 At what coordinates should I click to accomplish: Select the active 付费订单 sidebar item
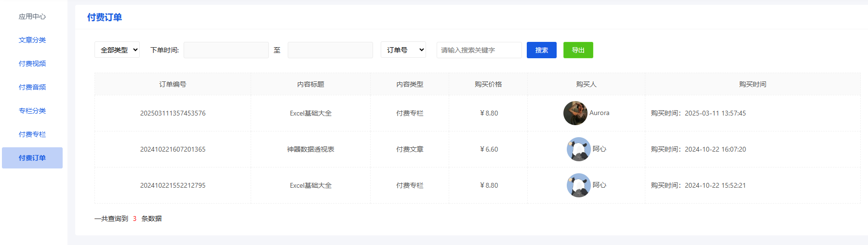click(x=32, y=158)
